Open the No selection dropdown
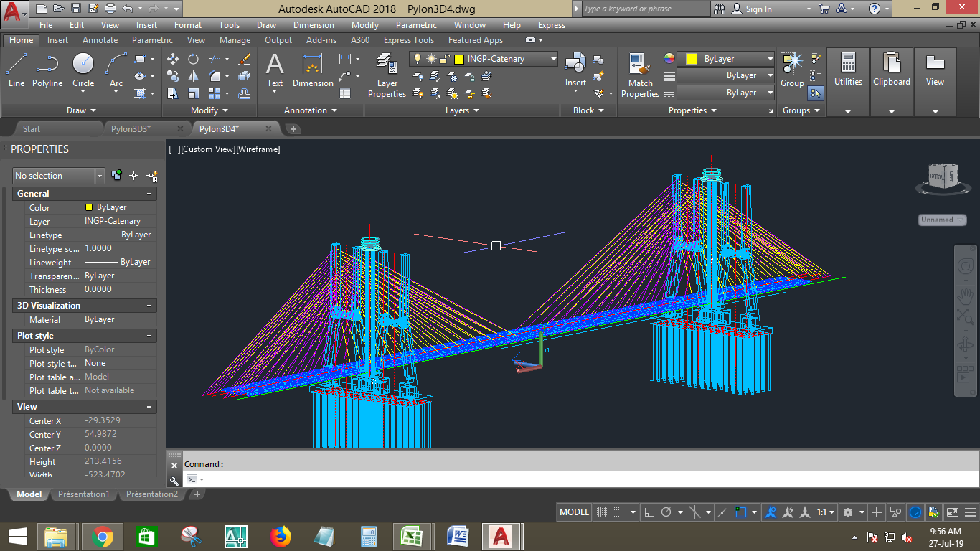The height and width of the screenshot is (551, 980). pos(100,176)
